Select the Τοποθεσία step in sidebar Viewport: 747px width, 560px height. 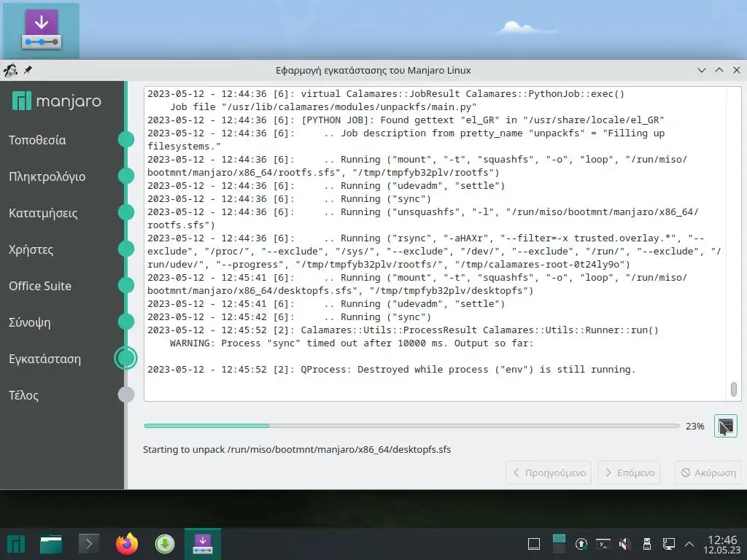(x=37, y=140)
